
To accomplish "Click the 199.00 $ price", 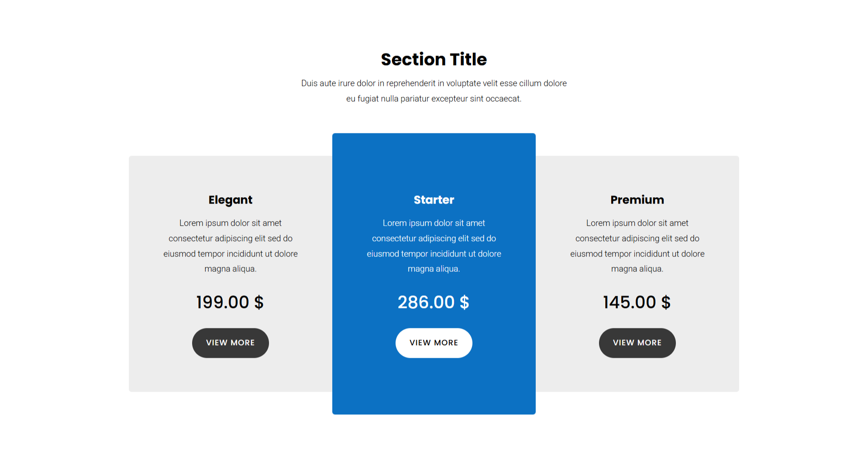I will [x=230, y=302].
